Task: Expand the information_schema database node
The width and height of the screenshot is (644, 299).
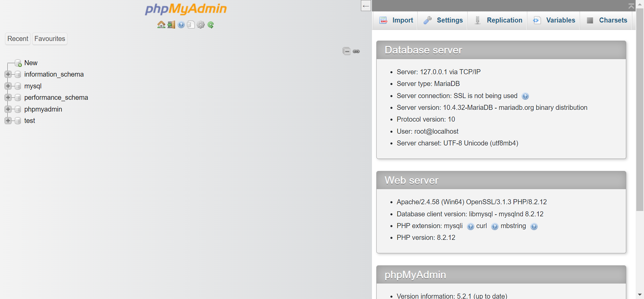Action: [x=8, y=74]
